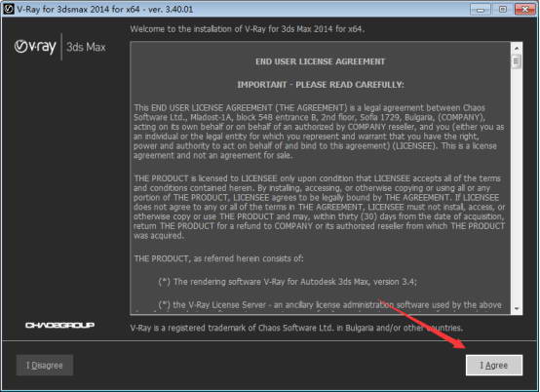Click the I Disagree button

pyautogui.click(x=45, y=365)
